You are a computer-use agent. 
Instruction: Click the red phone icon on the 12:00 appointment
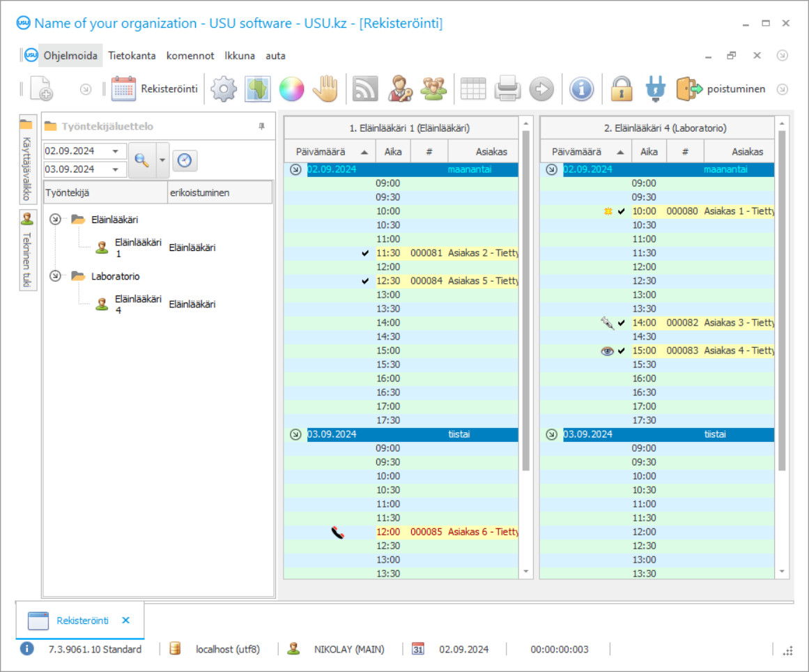point(337,532)
